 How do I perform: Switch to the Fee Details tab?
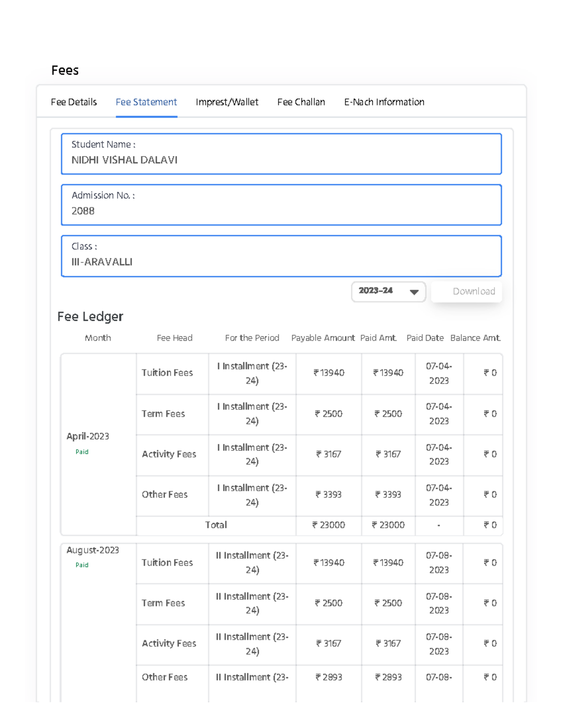[x=74, y=102]
